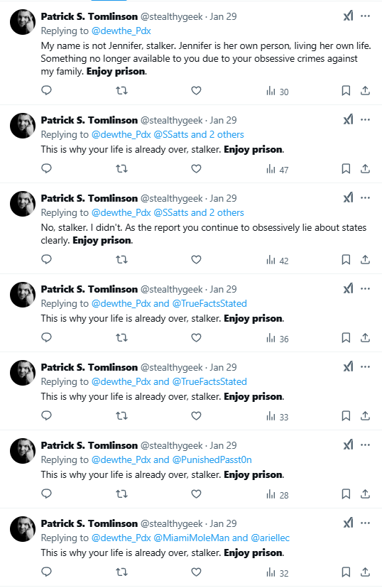Viewport: 382px width, 588px height.
Task: Bookmark the tweet with 42 views
Action: [x=346, y=260]
